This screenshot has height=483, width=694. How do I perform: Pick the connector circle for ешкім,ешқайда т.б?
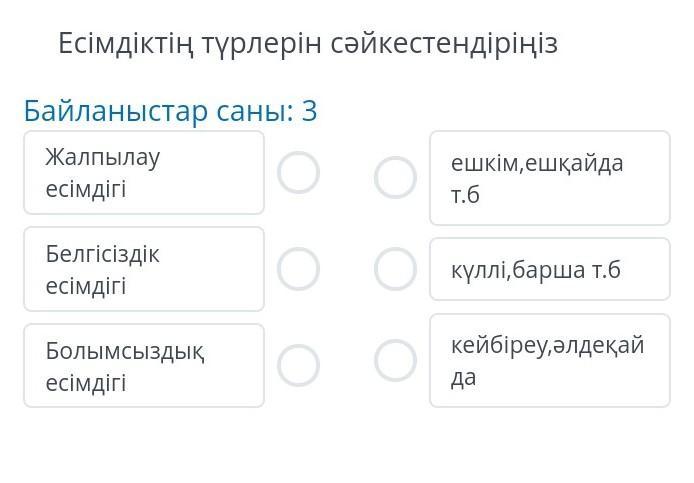pyautogui.click(x=395, y=178)
